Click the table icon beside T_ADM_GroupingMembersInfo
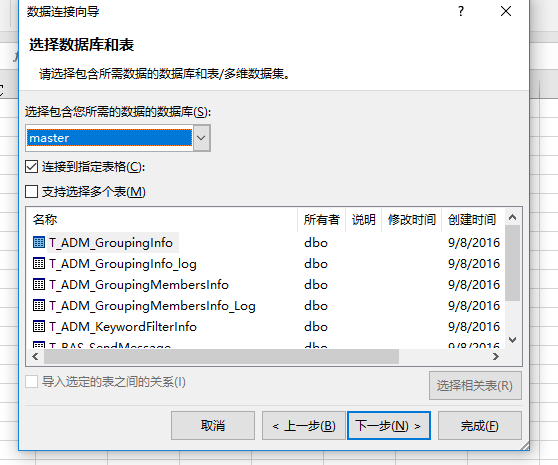The image size is (558, 465). coord(39,284)
